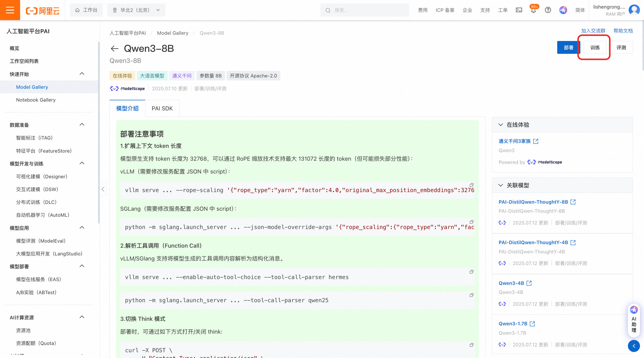Copy the vLLM rope-scaling command

471,185
